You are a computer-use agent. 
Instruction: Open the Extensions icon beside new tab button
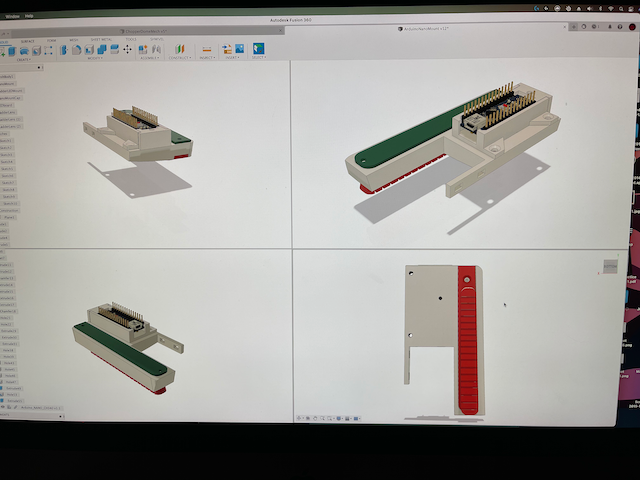tap(584, 27)
